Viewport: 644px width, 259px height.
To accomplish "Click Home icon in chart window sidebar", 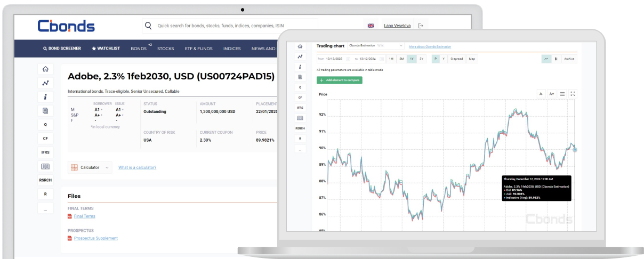I will click(x=300, y=46).
